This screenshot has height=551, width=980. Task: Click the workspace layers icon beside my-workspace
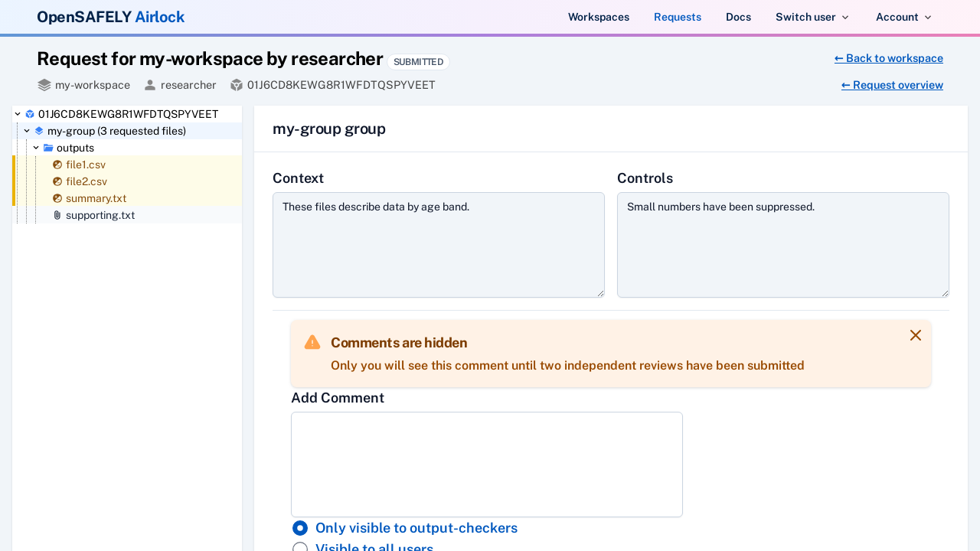point(44,85)
